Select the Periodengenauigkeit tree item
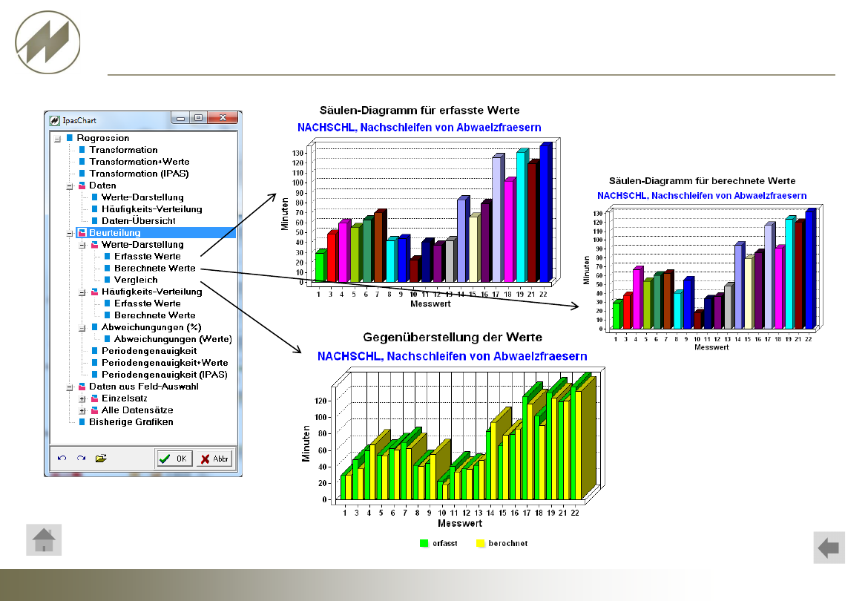868x601 pixels. pos(149,351)
